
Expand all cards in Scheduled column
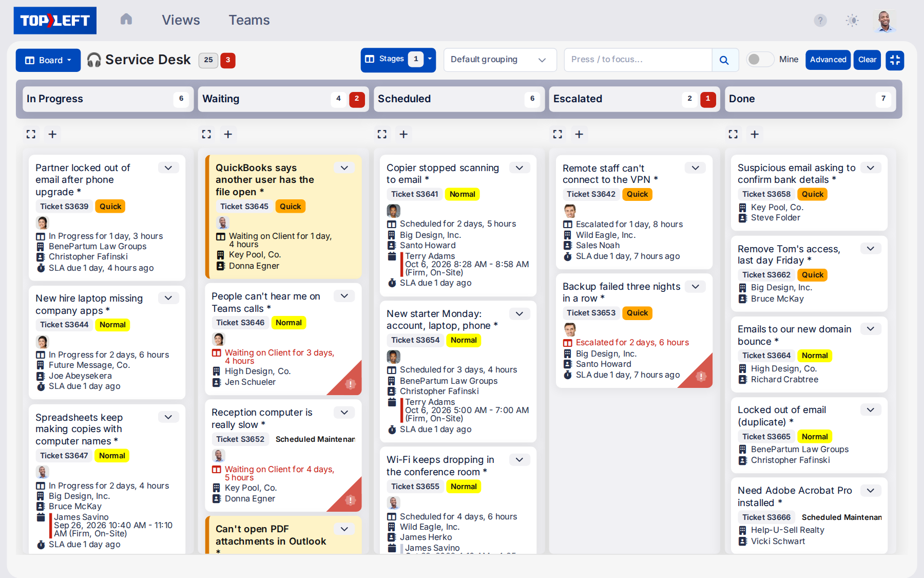382,134
